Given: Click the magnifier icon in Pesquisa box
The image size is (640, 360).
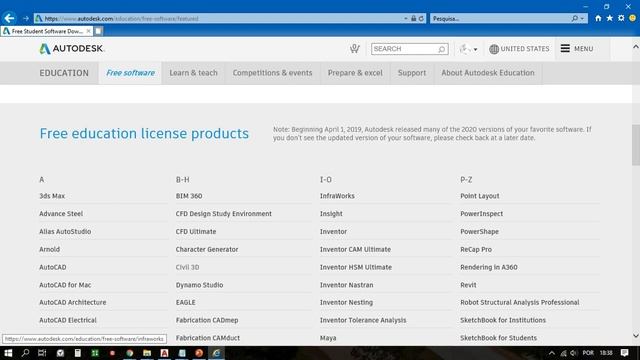Looking at the screenshot, I should click(575, 18).
